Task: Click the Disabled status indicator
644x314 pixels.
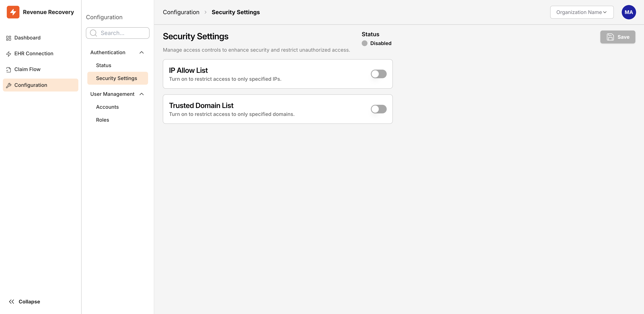Action: pyautogui.click(x=364, y=43)
